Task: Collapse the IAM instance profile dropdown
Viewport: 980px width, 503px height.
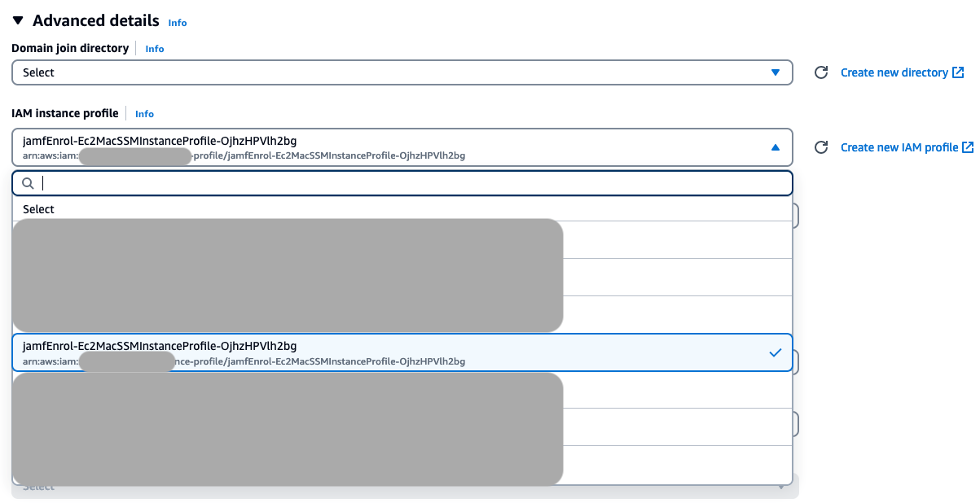Action: click(776, 147)
